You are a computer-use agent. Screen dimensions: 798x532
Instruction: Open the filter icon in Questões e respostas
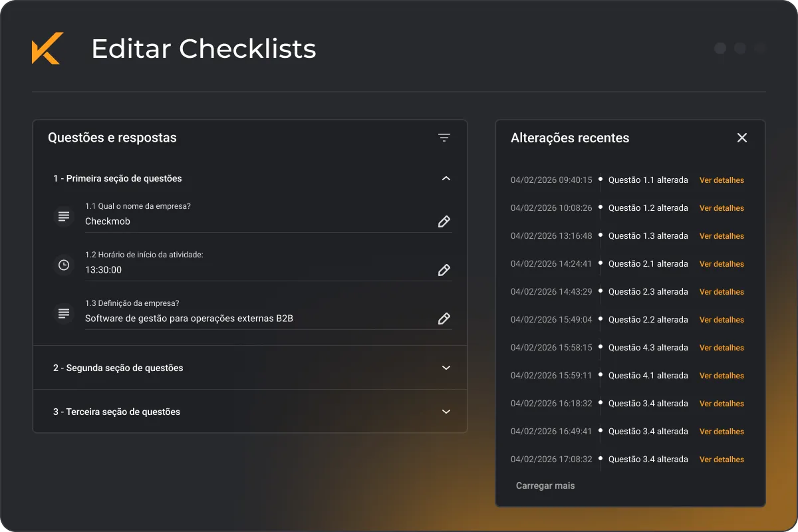tap(444, 138)
